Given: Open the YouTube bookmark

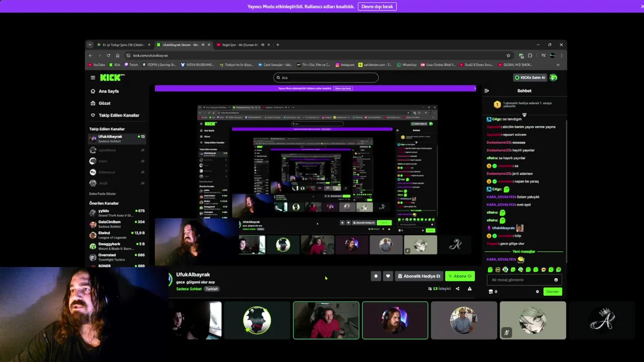Looking at the screenshot, I should [97, 65].
